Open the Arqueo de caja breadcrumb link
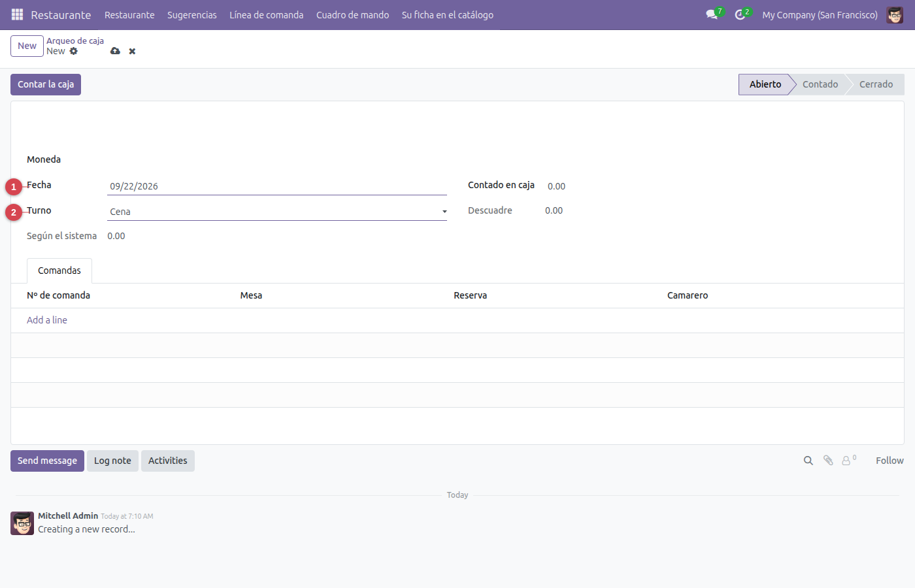The width and height of the screenshot is (915, 588). click(x=75, y=41)
